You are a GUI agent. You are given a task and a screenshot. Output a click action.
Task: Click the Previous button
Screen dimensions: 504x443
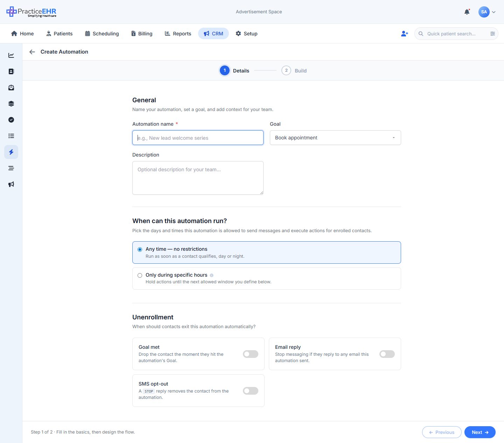point(442,432)
